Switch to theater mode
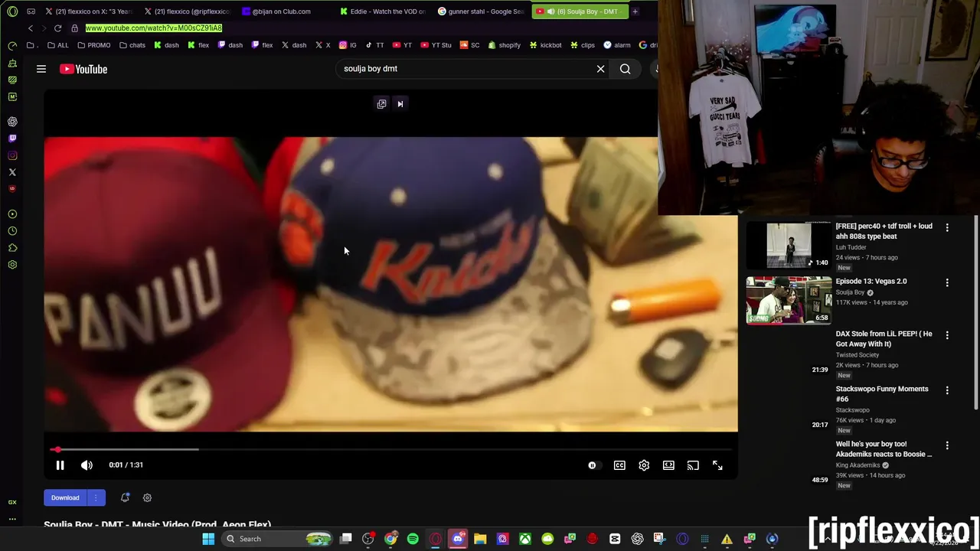The image size is (980, 551). (x=668, y=465)
